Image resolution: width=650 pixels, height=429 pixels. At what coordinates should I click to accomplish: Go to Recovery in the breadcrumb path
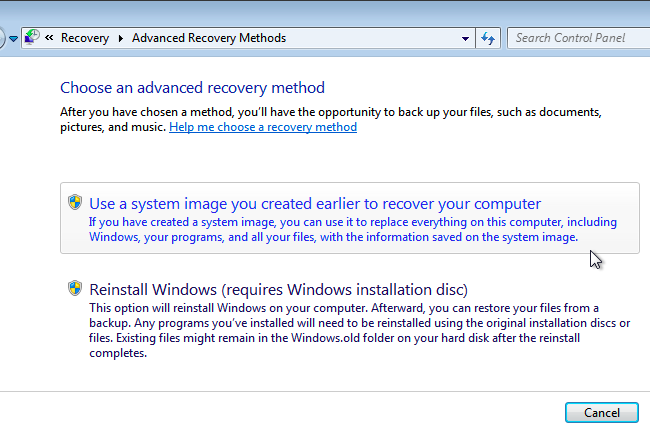pyautogui.click(x=85, y=38)
